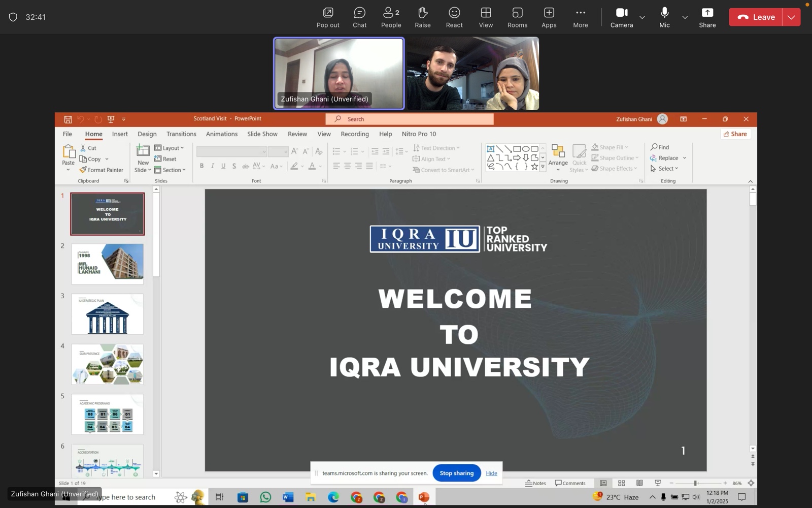This screenshot has height=508, width=812.
Task: Open the View layout options
Action: pos(486,17)
